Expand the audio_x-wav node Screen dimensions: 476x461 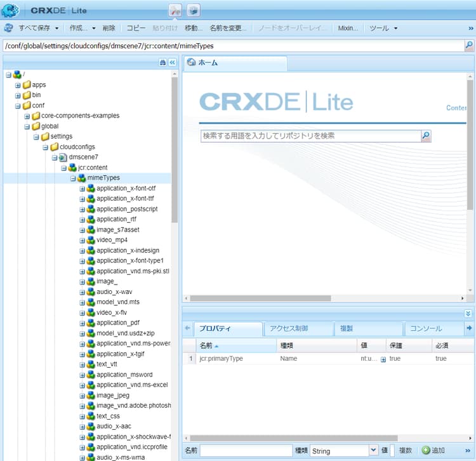click(82, 293)
